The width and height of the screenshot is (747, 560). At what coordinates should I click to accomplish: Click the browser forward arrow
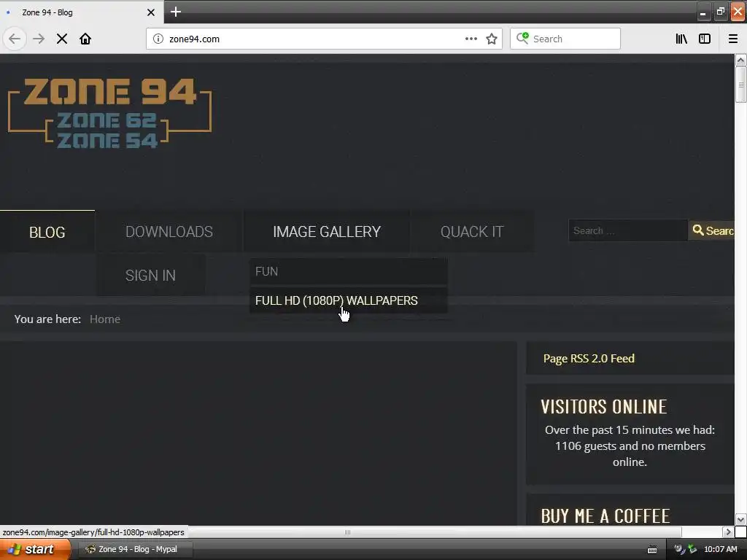tap(39, 39)
